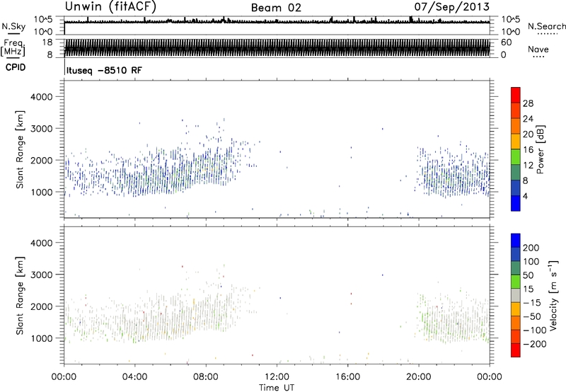The image size is (566, 392).
Task: Click the '08:00' time axis label
Action: 206,377
